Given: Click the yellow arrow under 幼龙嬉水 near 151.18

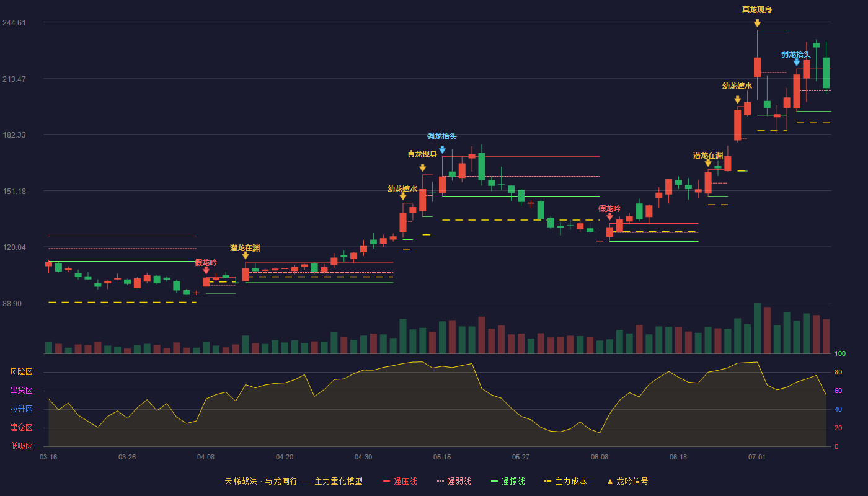Looking at the screenshot, I should point(403,197).
